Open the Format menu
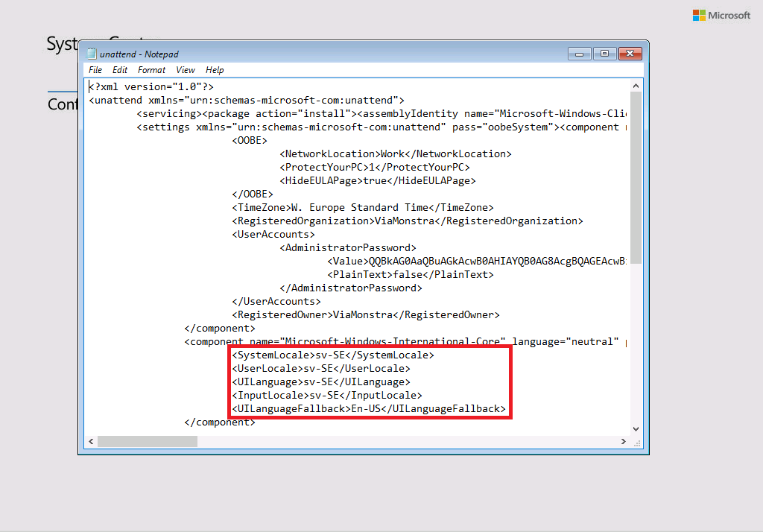The image size is (763, 532). pos(151,70)
